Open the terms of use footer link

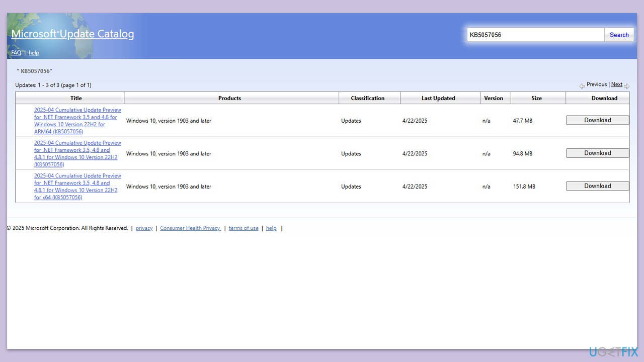pyautogui.click(x=244, y=228)
